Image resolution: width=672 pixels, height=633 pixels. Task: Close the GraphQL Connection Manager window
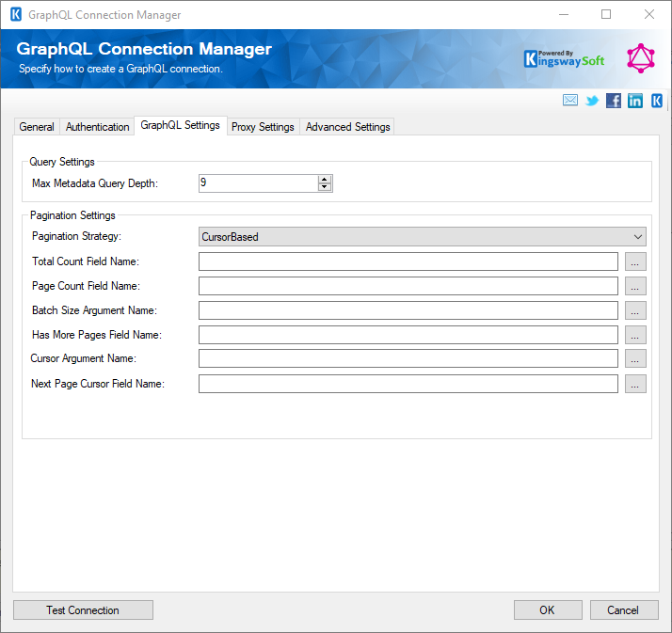click(648, 14)
